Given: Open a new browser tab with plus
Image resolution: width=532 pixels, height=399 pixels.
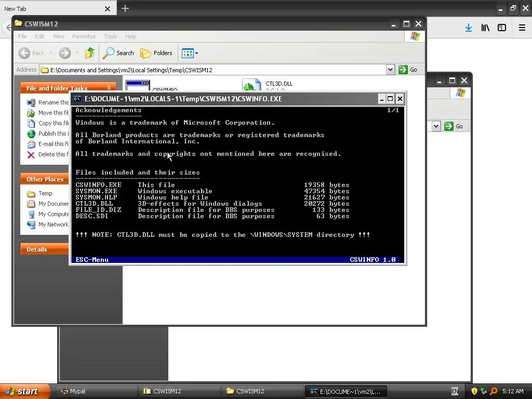Looking at the screenshot, I should coord(125,8).
